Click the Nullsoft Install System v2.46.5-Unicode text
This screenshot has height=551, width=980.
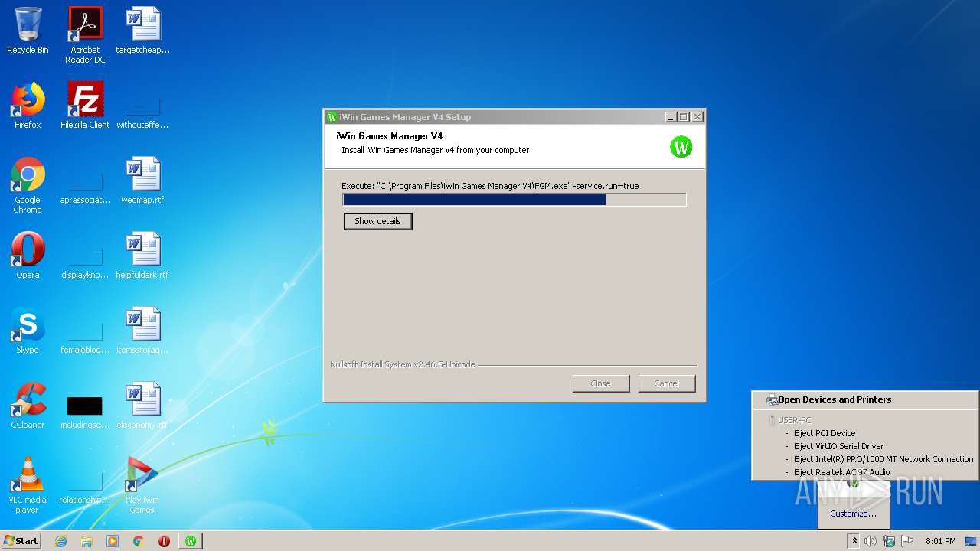402,364
